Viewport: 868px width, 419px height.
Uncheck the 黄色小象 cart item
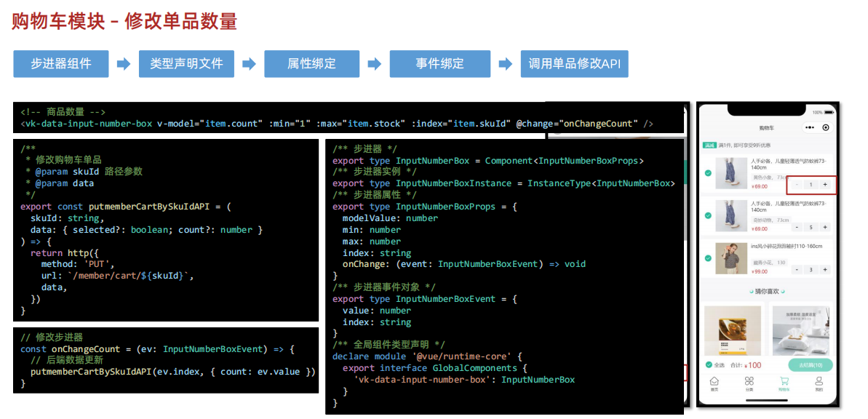(708, 173)
